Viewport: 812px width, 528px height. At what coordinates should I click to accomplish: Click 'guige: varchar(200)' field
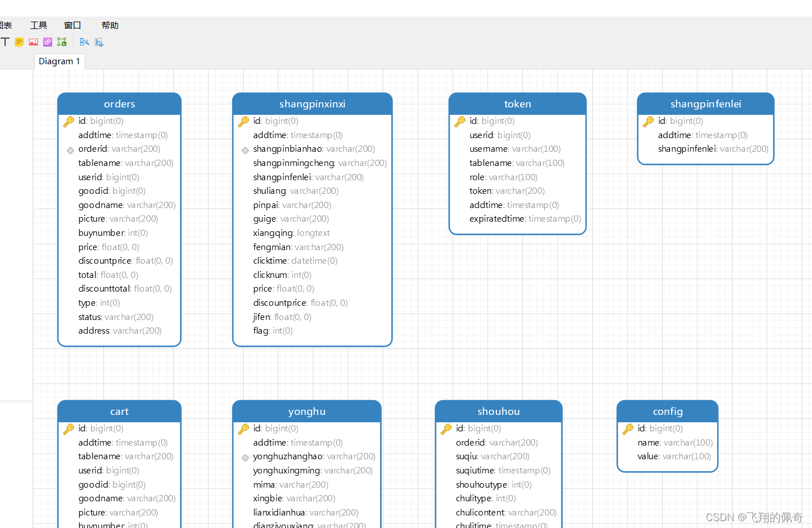(x=291, y=219)
